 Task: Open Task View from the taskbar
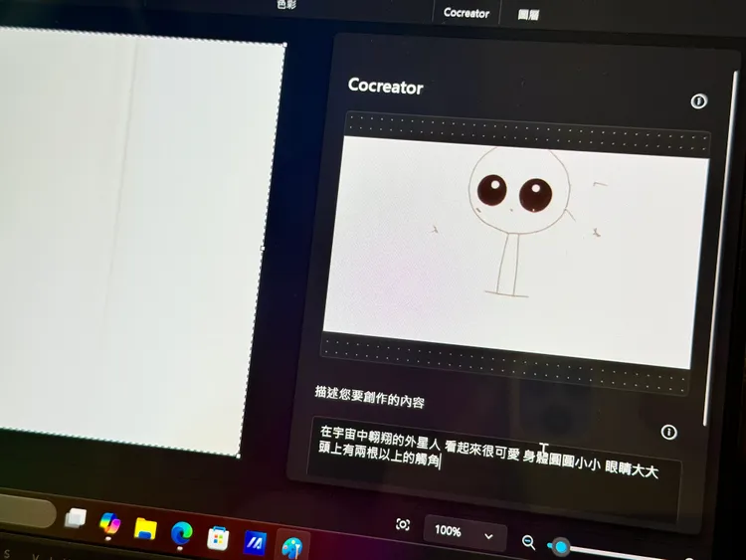click(x=76, y=517)
